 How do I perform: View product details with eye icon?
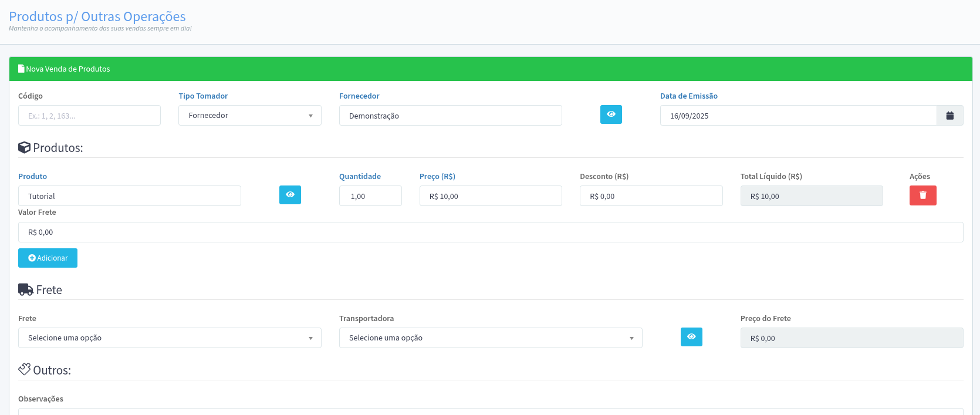290,195
